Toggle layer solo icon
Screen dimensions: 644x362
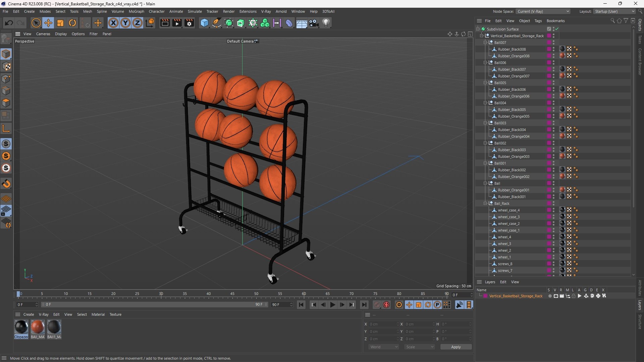point(550,296)
